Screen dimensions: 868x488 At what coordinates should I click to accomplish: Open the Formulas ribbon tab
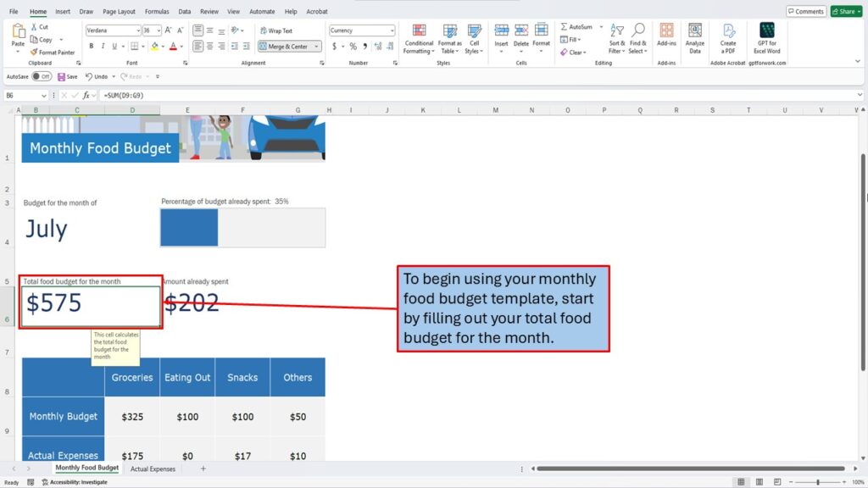(156, 12)
